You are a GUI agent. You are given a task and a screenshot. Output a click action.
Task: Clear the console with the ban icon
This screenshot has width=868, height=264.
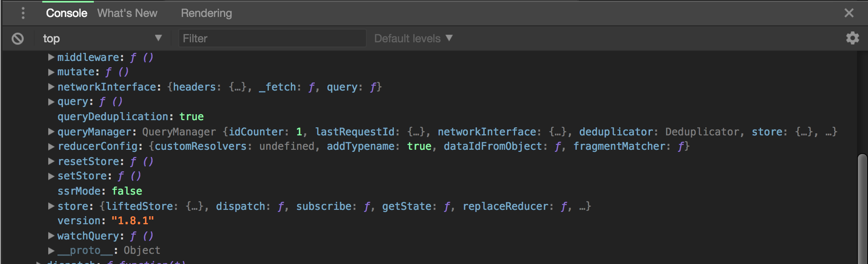tap(18, 38)
